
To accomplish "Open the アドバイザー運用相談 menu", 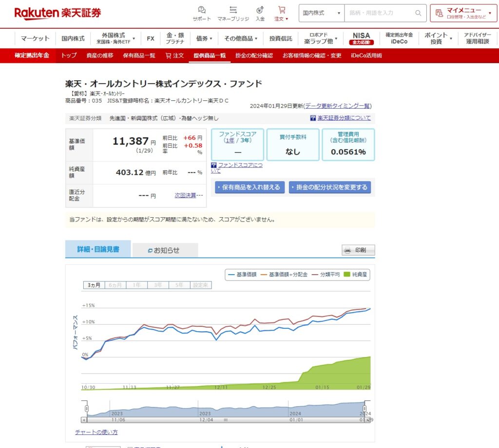I will 478,38.
